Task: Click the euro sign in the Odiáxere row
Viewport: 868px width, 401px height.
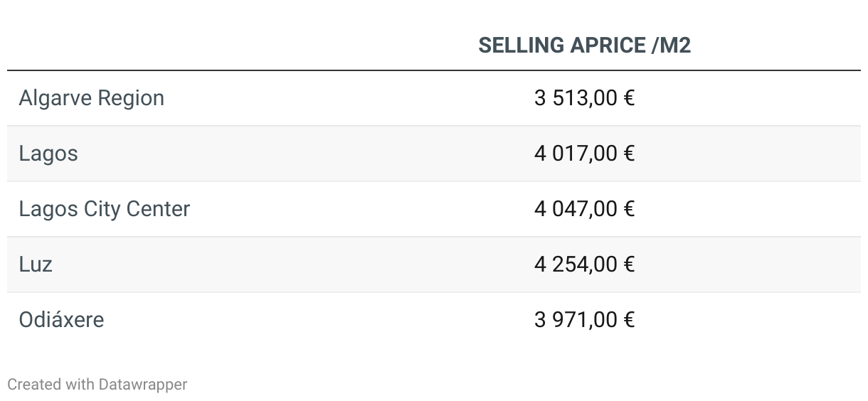Action: [x=629, y=320]
